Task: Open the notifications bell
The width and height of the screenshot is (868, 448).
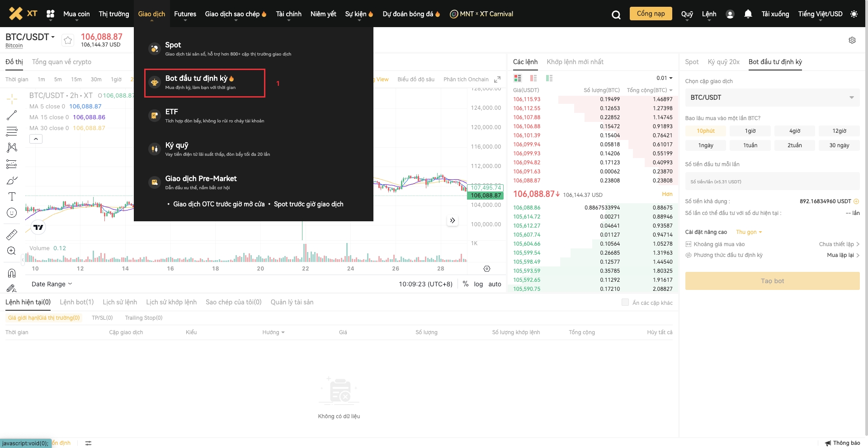Action: 748,14
